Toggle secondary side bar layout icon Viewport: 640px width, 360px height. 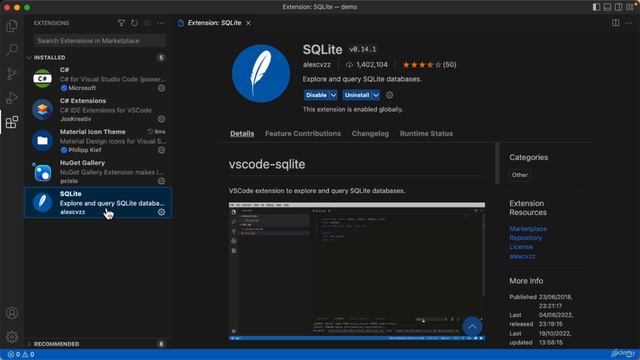[x=619, y=7]
